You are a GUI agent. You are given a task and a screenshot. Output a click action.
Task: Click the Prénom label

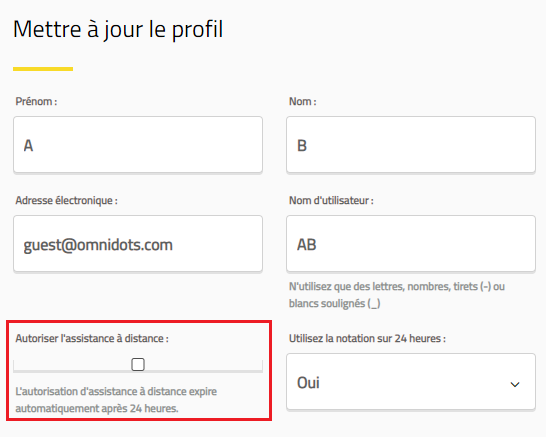tap(36, 101)
